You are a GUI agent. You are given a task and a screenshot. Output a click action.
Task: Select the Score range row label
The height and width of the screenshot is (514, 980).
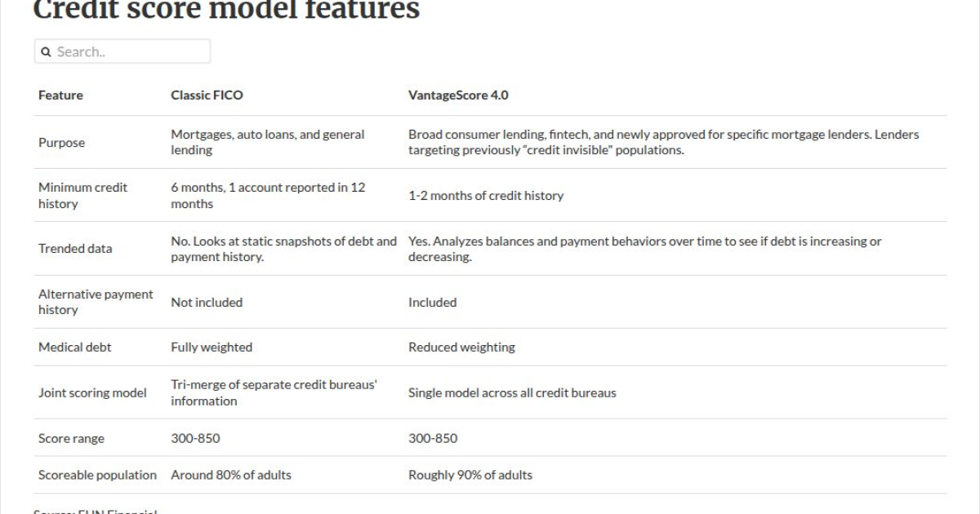[71, 439]
